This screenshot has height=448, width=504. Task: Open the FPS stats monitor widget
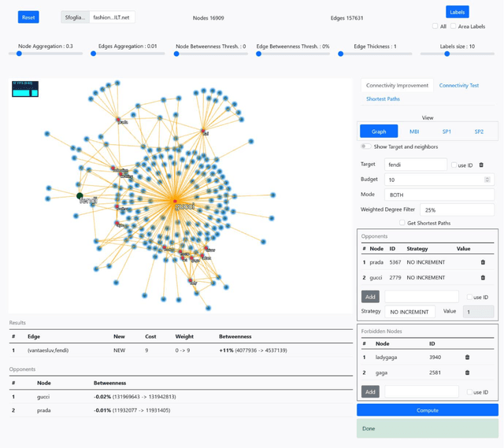25,89
